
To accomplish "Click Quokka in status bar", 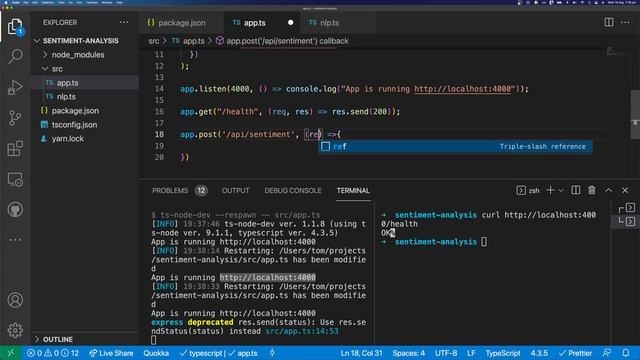I will 156,353.
